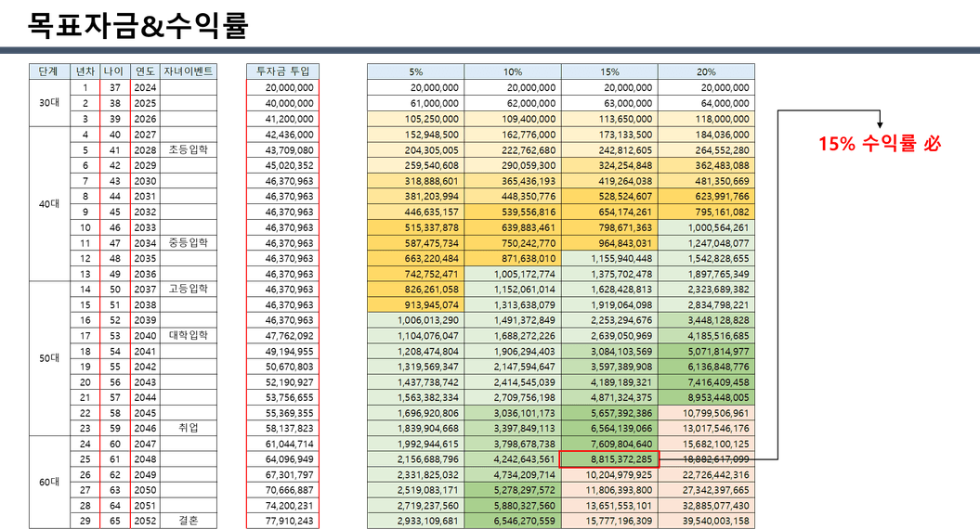Click the 나이 column header
The width and height of the screenshot is (980, 529).
coord(114,71)
